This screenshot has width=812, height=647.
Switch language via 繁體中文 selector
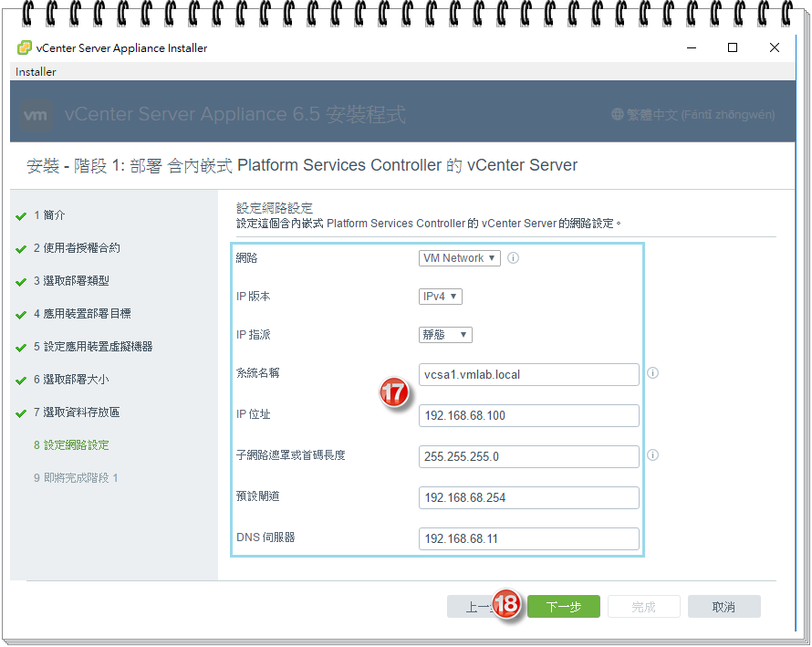tap(693, 114)
